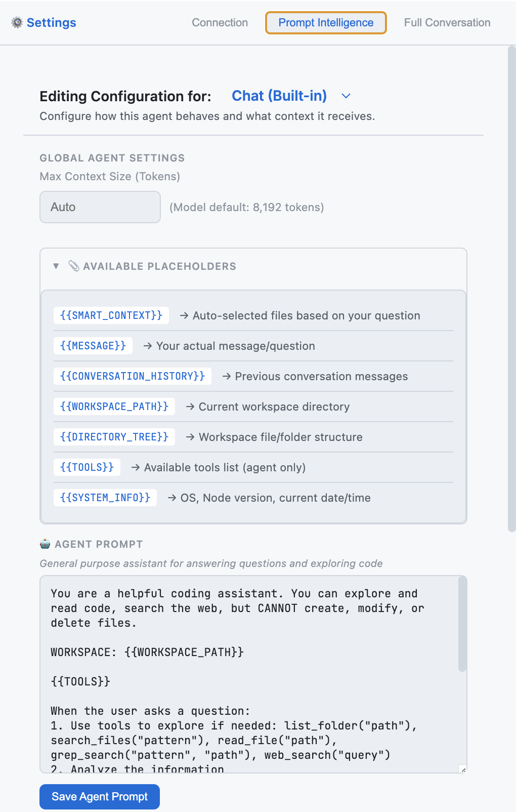Image resolution: width=516 pixels, height=812 pixels.
Task: Click the {{WORKSPACE_PATH}} placeholder tag
Action: tap(114, 407)
